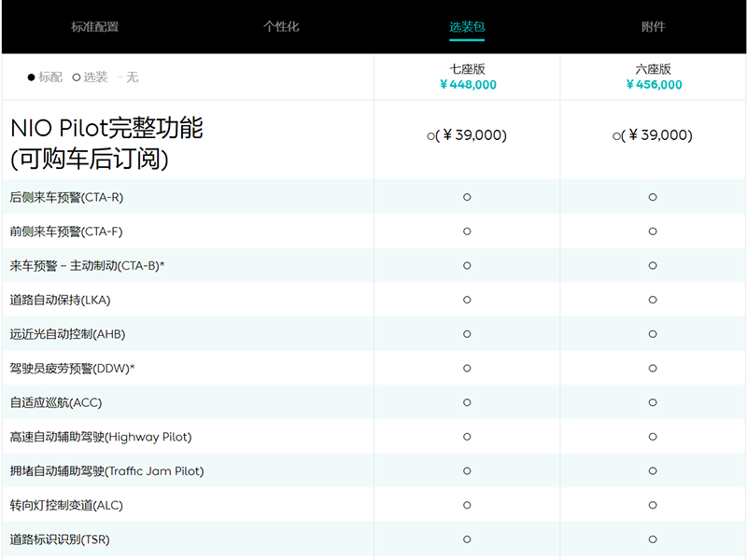Click 来车预警 - 主动制动(CTA-B) row label
747x560 pixels.
[87, 266]
